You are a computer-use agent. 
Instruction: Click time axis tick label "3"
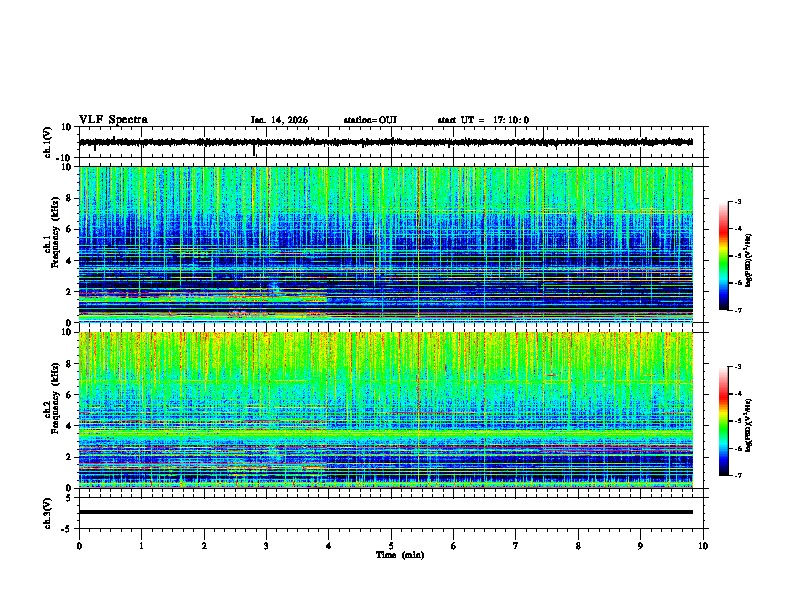click(266, 546)
